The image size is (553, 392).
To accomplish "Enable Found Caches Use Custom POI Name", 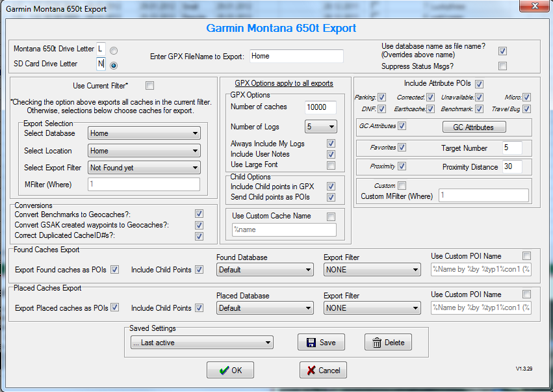I will (x=526, y=255).
